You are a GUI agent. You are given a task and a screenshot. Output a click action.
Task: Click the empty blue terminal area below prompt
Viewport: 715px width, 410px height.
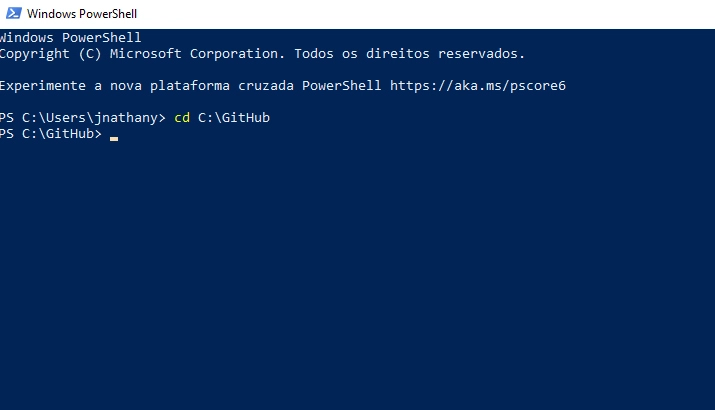tap(358, 274)
